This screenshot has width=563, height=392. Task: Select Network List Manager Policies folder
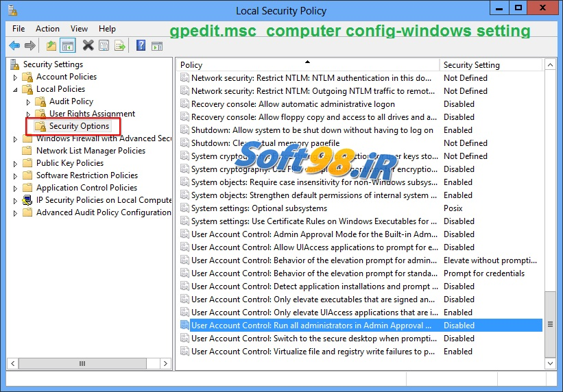coord(91,151)
